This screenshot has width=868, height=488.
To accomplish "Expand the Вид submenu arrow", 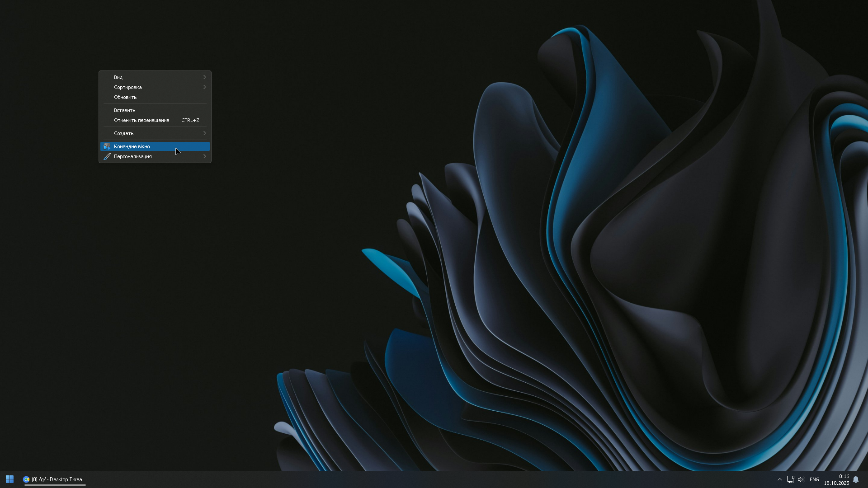I will (204, 77).
